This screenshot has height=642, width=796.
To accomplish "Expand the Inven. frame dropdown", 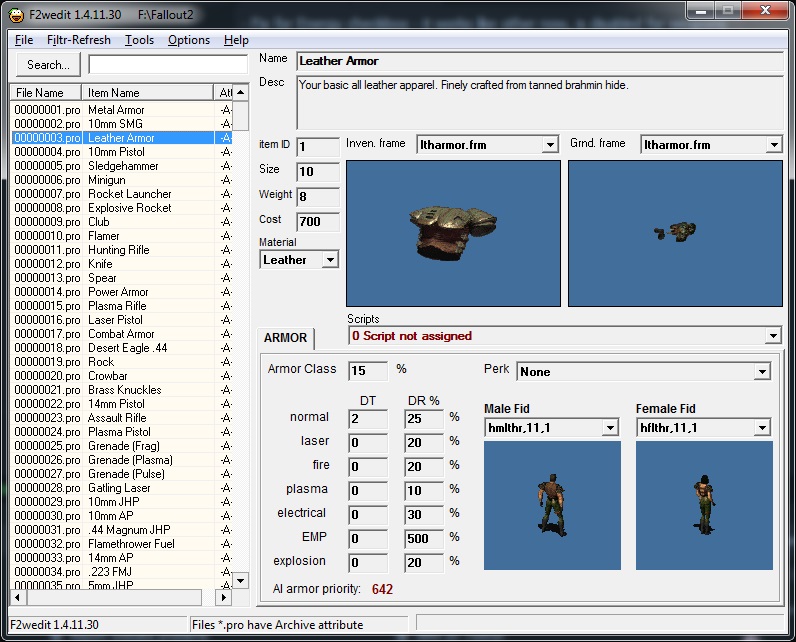I will (550, 145).
